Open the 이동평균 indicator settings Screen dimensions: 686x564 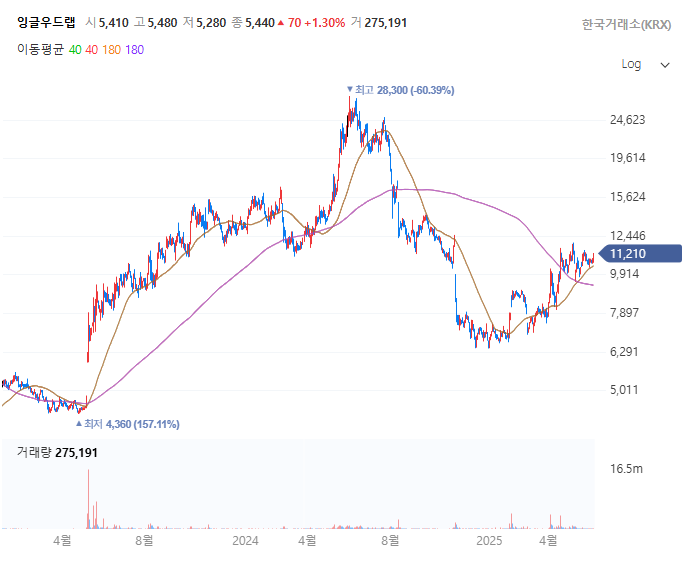[x=40, y=49]
